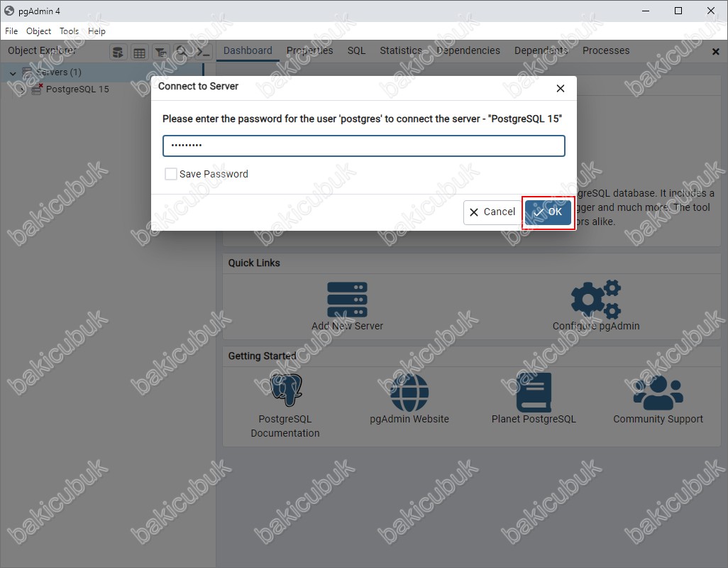The image size is (728, 568).
Task: Click the Planet PostgreSQL link text
Action: (x=534, y=419)
